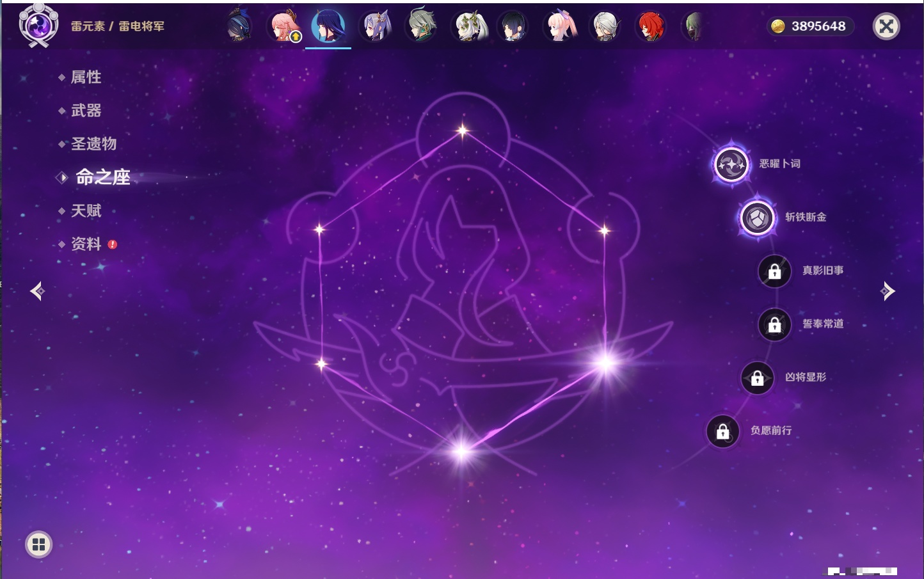Select the highlighted Raiden Shogun avatar
This screenshot has width=924, height=579.
328,26
